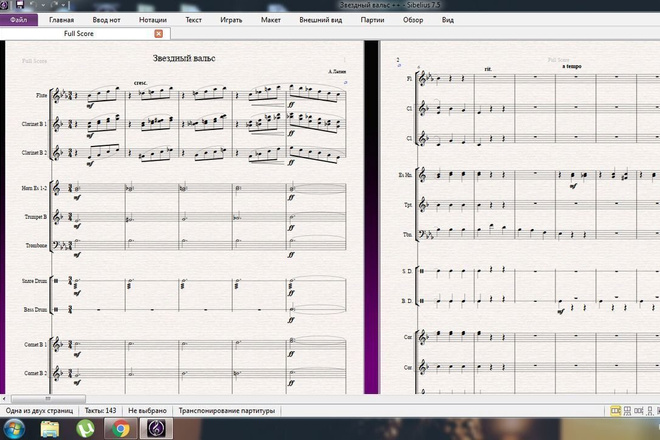Image resolution: width=660 pixels, height=440 pixels.
Task: Click the Redo arrow in the quick access bar
Action: 54,5
